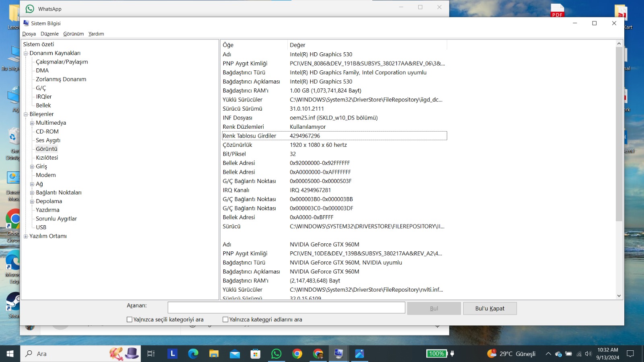Image resolution: width=644 pixels, height=362 pixels.
Task: Select the Google Chrome desktop shortcut
Action: click(x=13, y=225)
